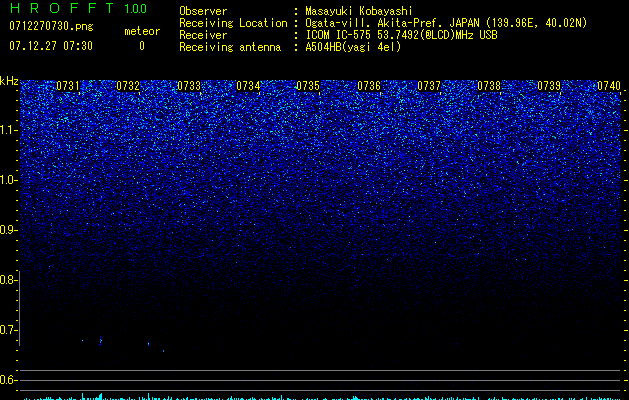Screen dimensions: 629x400
Task: Click the 0.8 frequency axis label
Action: pyautogui.click(x=7, y=280)
